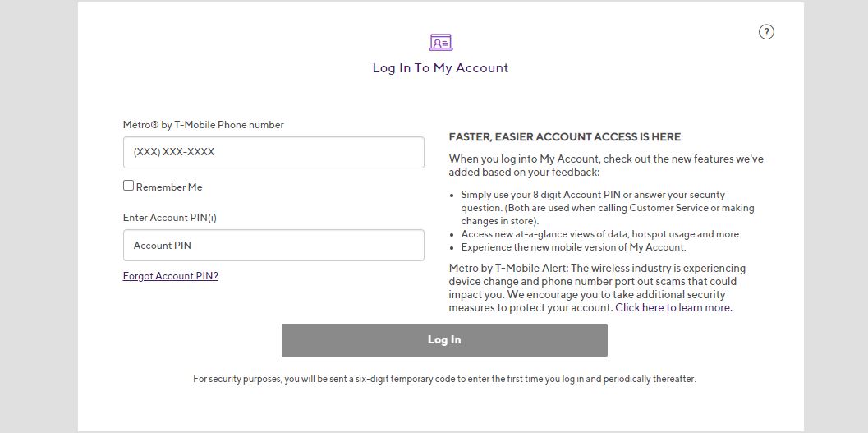Click the (i) info marker beside Account PIN
868x433 pixels.
pos(212,218)
